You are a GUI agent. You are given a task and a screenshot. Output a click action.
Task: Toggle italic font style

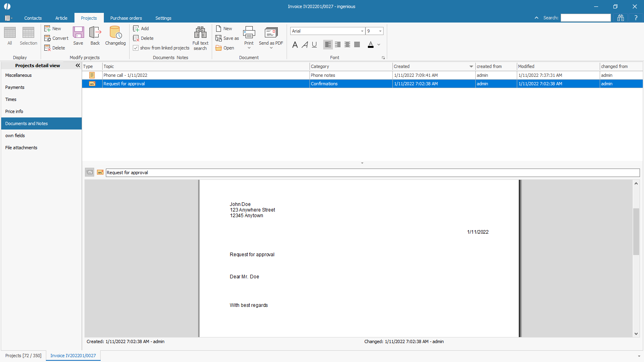305,45
